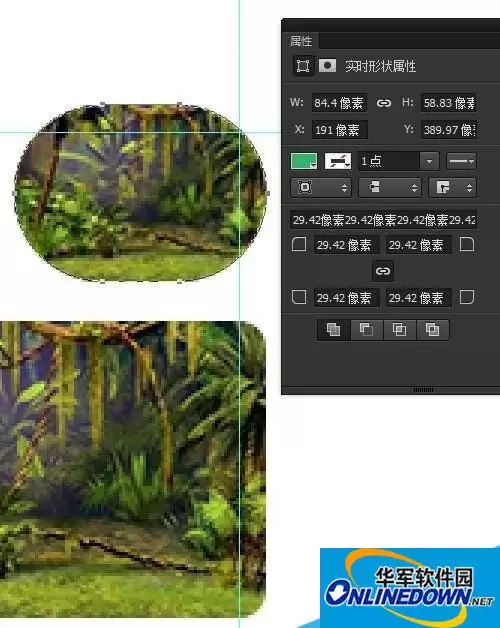Click the top-left corner radius icon
Image resolution: width=500 pixels, height=628 pixels.
click(299, 244)
